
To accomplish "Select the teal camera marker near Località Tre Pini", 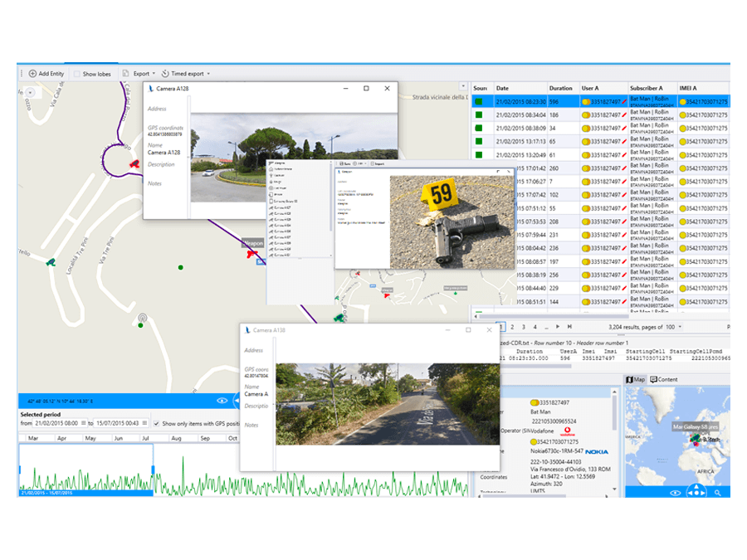I will pos(51,262).
